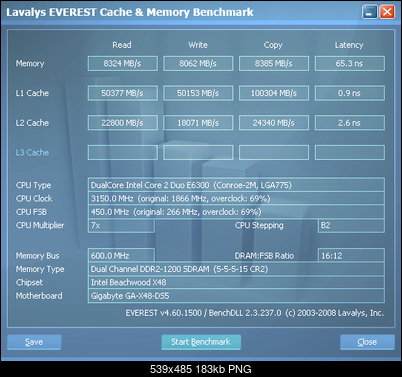Close the dialog using the Close button
Screen dimensions: 402x377
[x=367, y=342]
